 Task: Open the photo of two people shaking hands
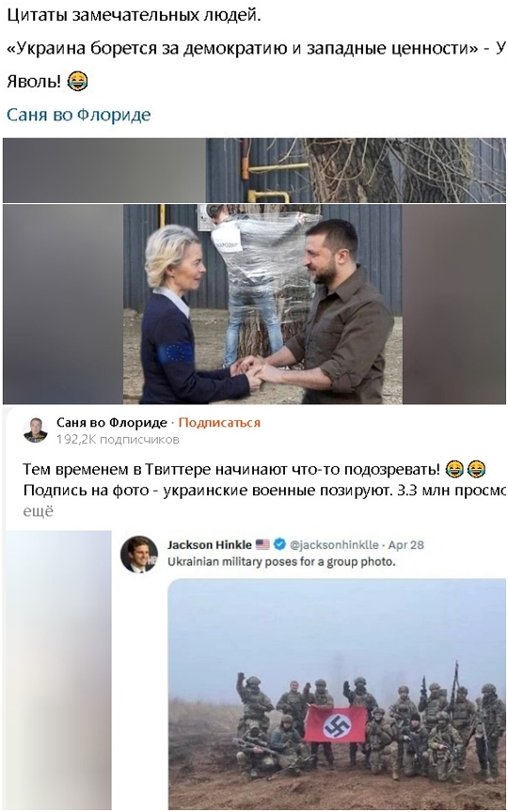(x=262, y=304)
